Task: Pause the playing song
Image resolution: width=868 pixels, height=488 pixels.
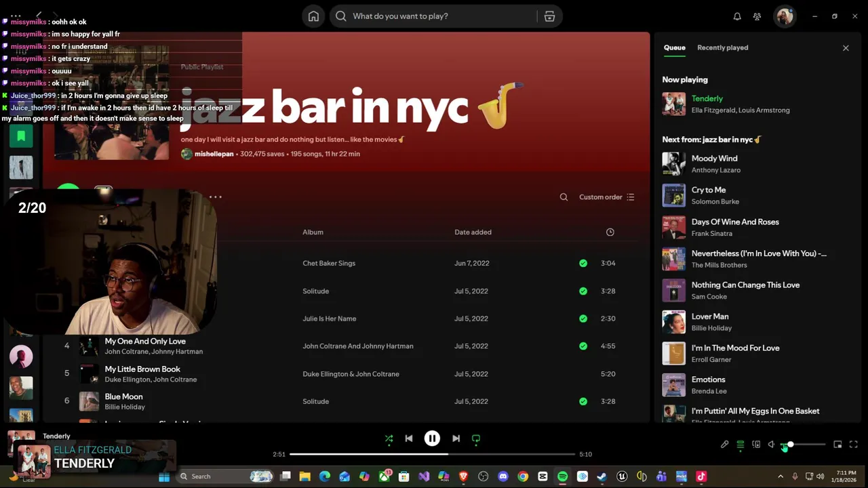Action: point(432,439)
